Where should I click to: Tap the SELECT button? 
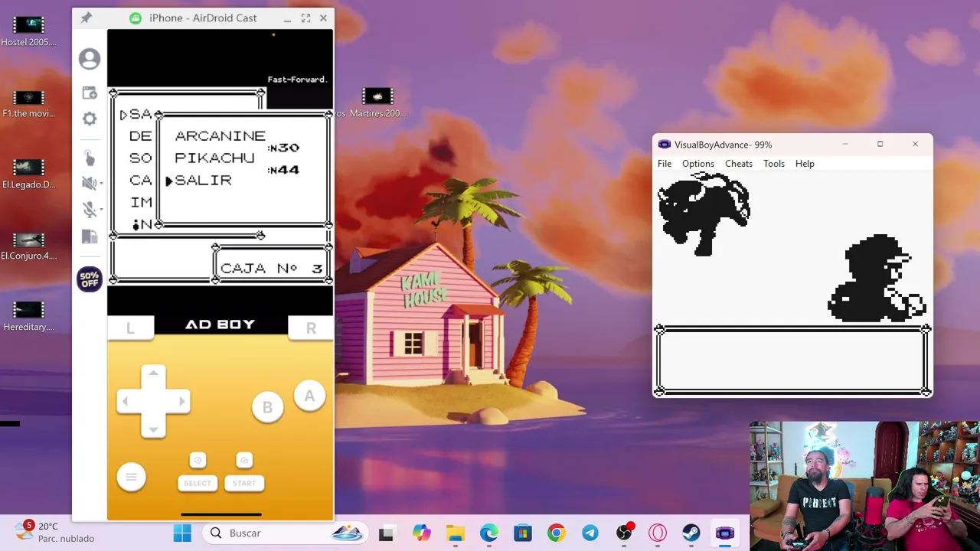tap(198, 483)
